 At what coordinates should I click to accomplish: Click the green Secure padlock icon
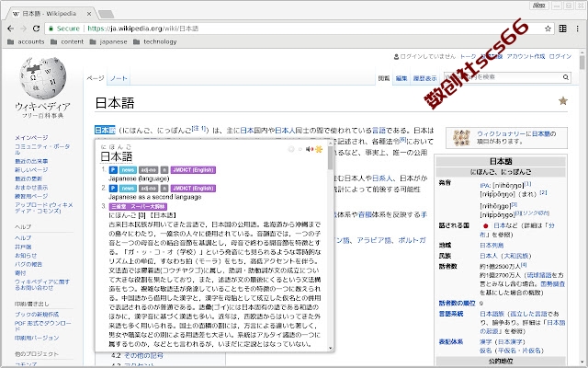(x=51, y=29)
